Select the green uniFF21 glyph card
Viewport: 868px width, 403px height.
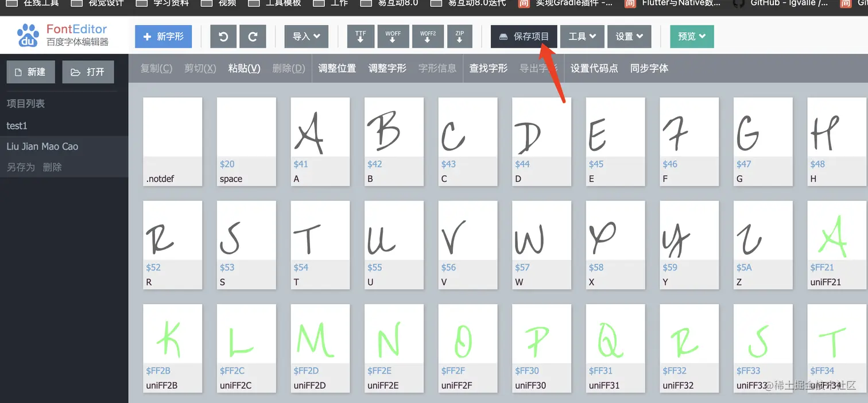coord(838,245)
